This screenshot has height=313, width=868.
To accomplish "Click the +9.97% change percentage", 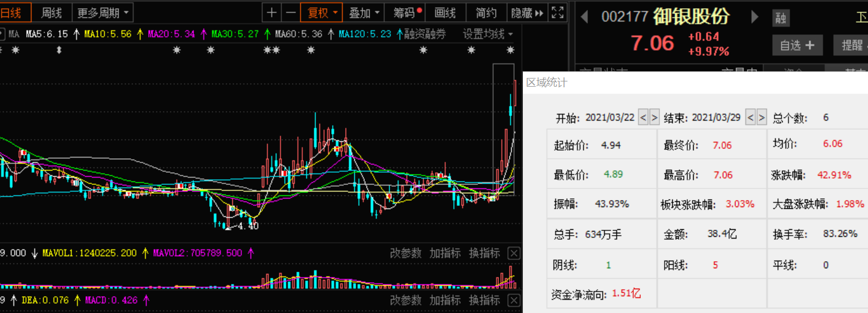I will pos(708,51).
